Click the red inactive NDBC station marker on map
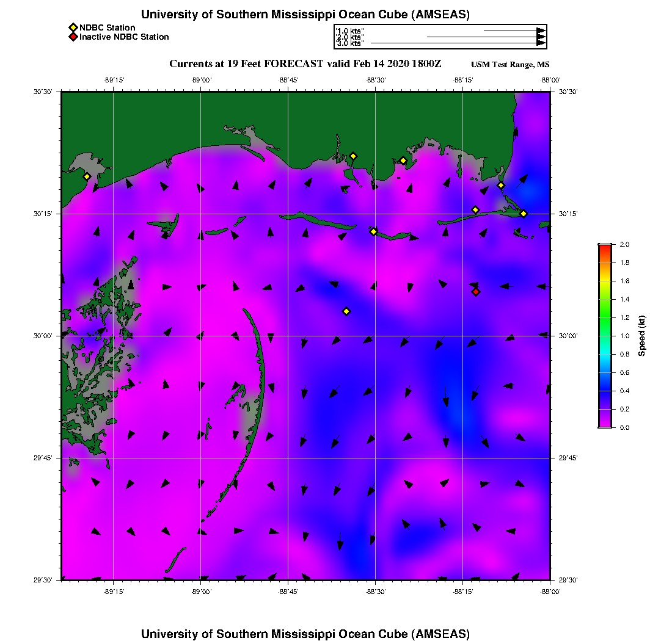Screen dimensions: 672x641 coord(476,292)
